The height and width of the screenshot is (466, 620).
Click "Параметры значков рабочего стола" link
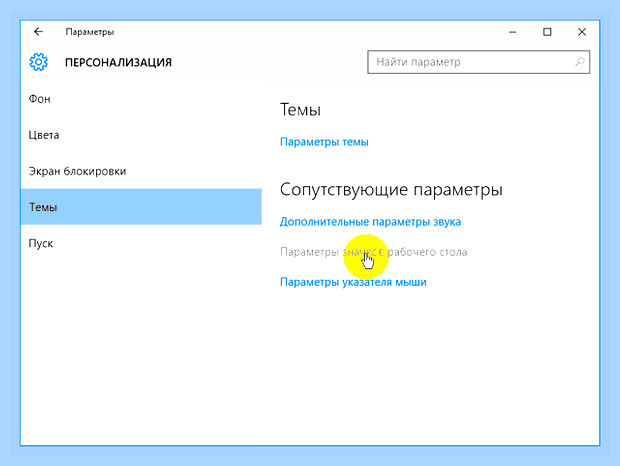[374, 252]
